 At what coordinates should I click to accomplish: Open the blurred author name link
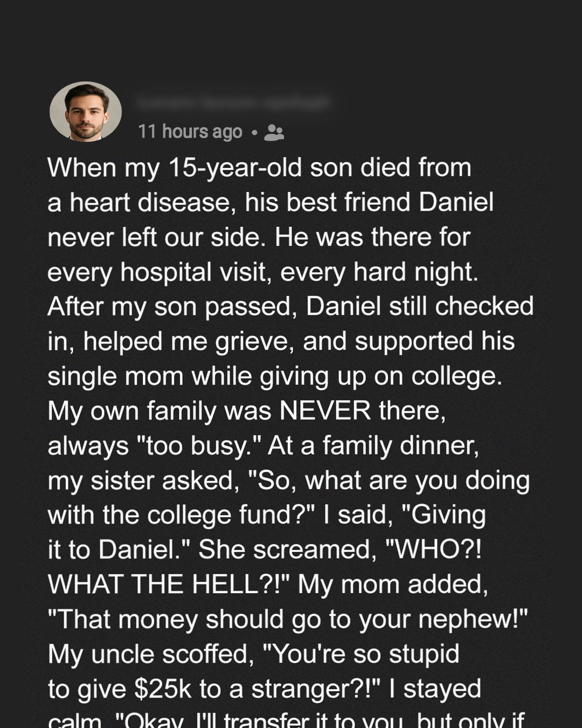coord(232,102)
